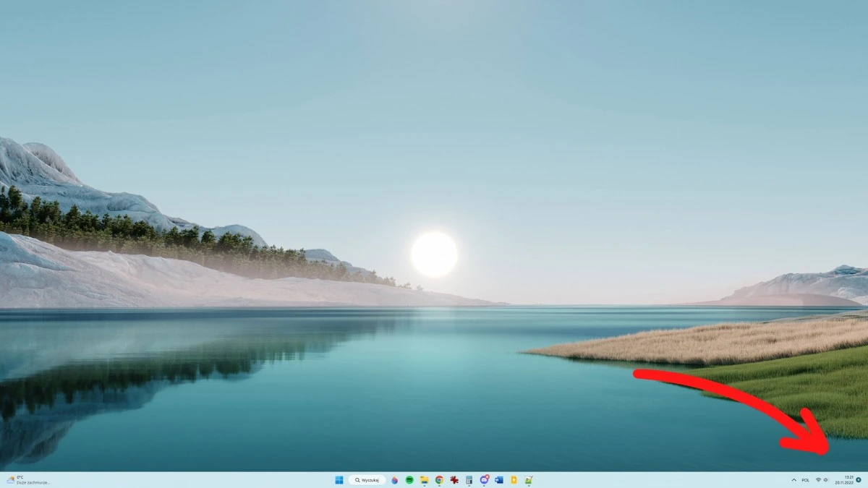Expand hidden system tray icons

click(x=794, y=479)
